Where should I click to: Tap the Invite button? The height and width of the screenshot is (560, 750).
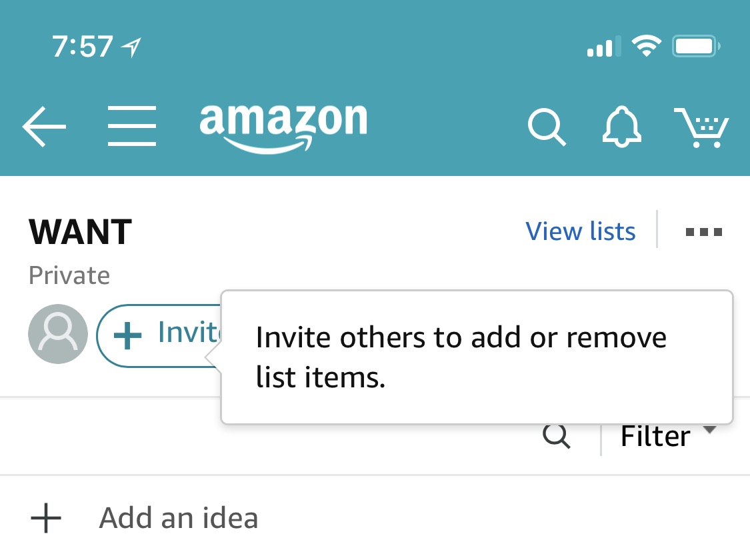click(159, 336)
